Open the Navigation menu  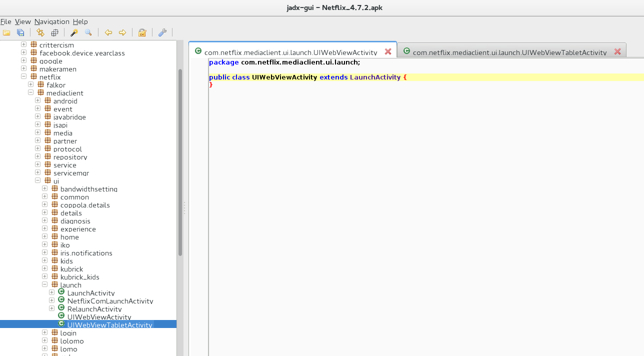pyautogui.click(x=51, y=21)
